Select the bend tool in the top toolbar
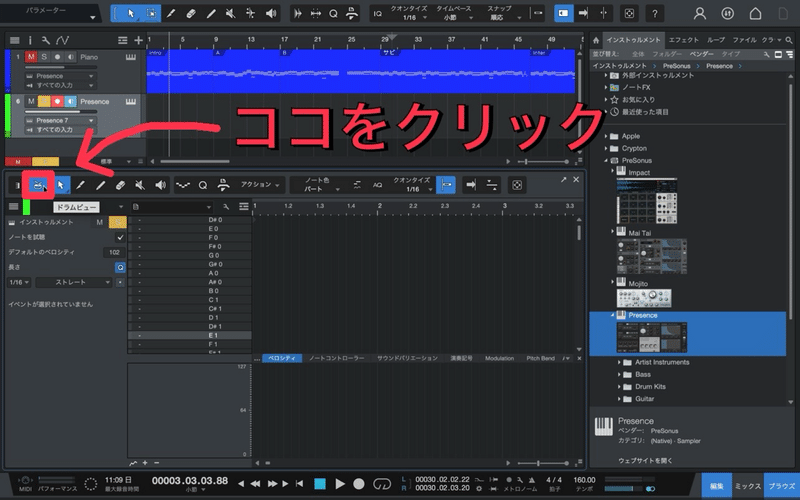 click(x=251, y=14)
